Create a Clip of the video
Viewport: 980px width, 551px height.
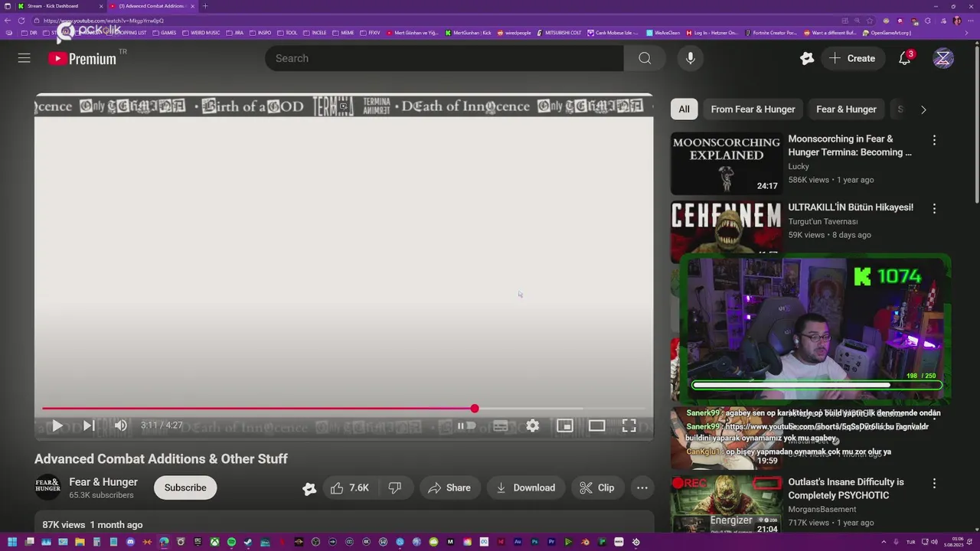pyautogui.click(x=597, y=487)
